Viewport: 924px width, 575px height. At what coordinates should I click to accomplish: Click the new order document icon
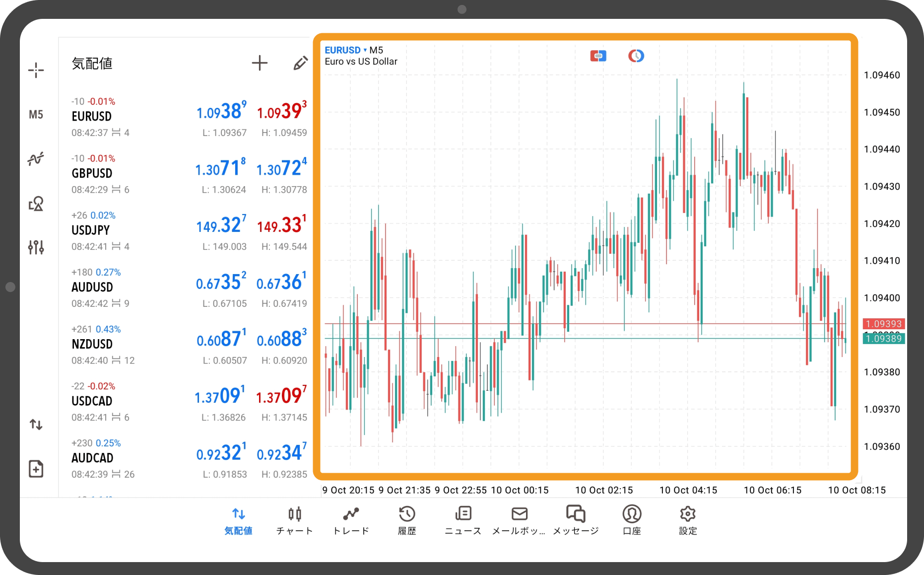click(36, 469)
